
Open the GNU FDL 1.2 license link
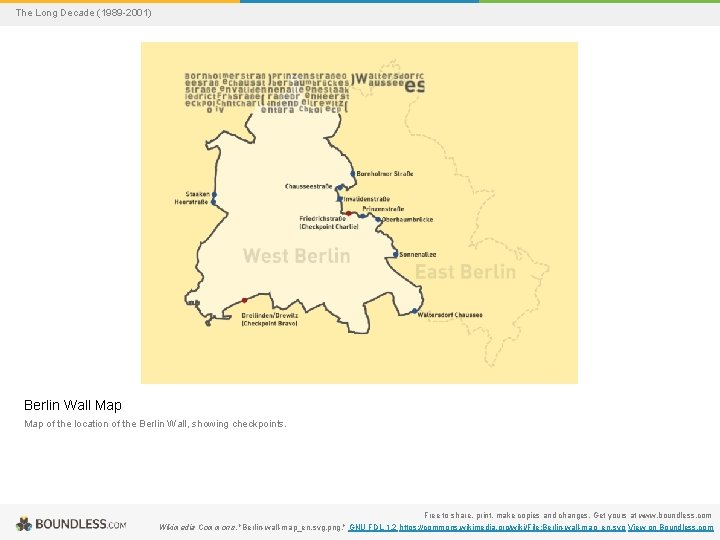coord(372,528)
